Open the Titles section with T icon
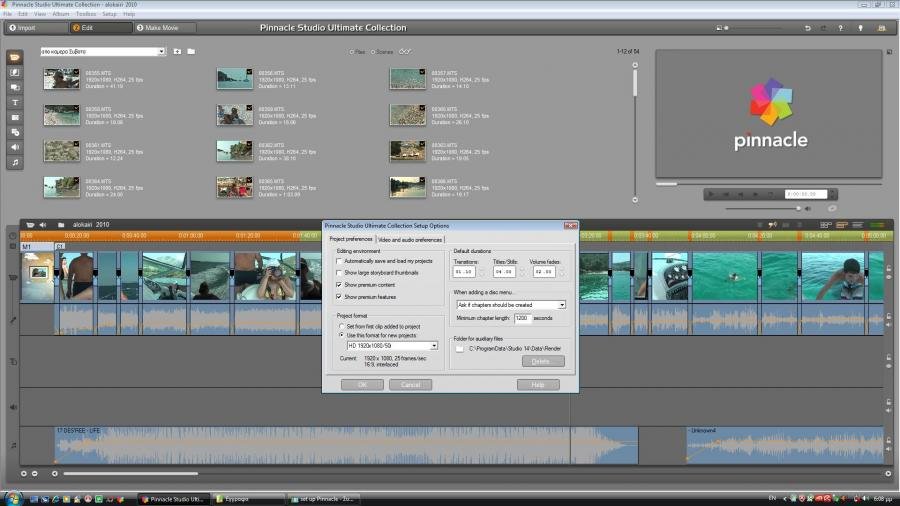Viewport: 900px width, 506px height. click(x=15, y=102)
